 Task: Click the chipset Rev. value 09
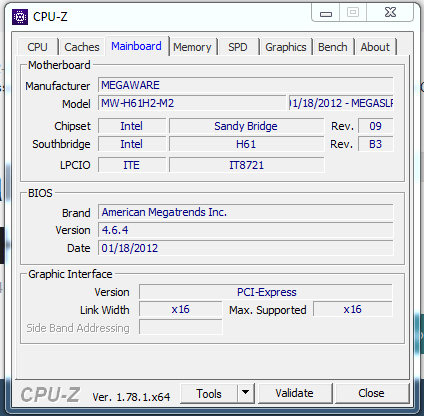tap(376, 126)
